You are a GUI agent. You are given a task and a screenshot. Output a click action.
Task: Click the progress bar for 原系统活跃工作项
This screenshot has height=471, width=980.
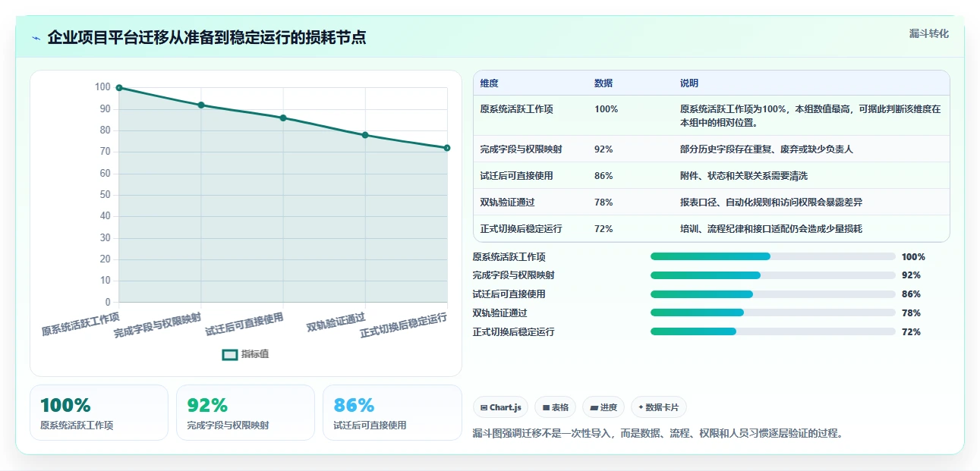pyautogui.click(x=773, y=256)
